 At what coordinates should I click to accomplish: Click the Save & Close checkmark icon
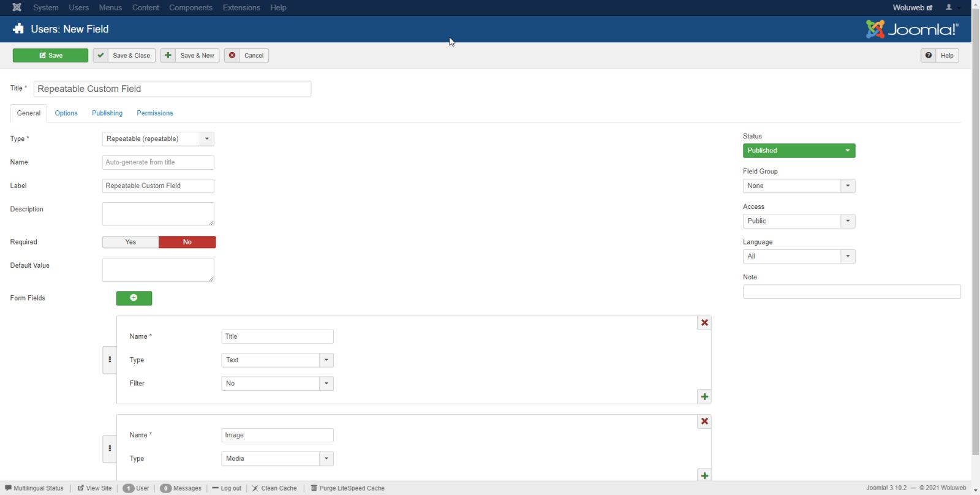pyautogui.click(x=101, y=55)
